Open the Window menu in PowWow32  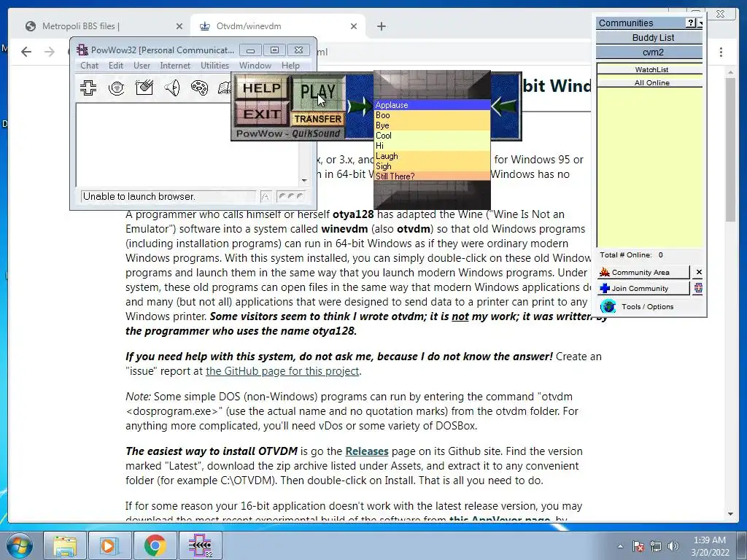pyautogui.click(x=255, y=65)
